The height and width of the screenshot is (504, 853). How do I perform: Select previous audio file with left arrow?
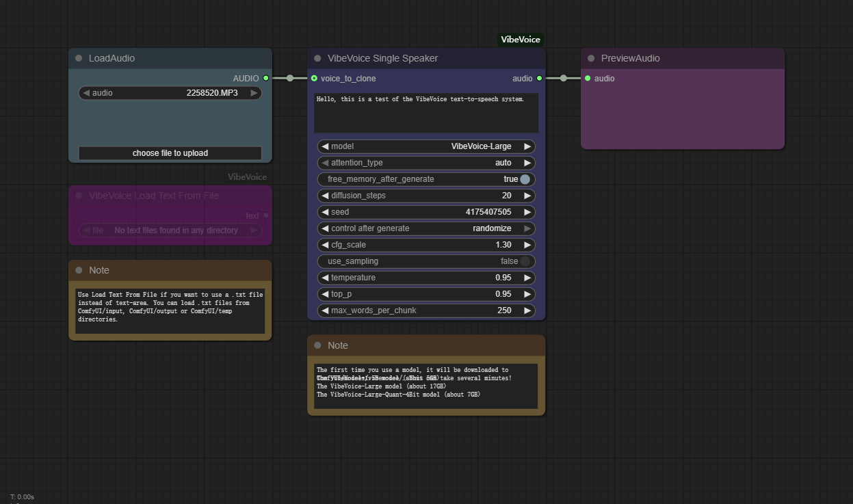(x=86, y=93)
